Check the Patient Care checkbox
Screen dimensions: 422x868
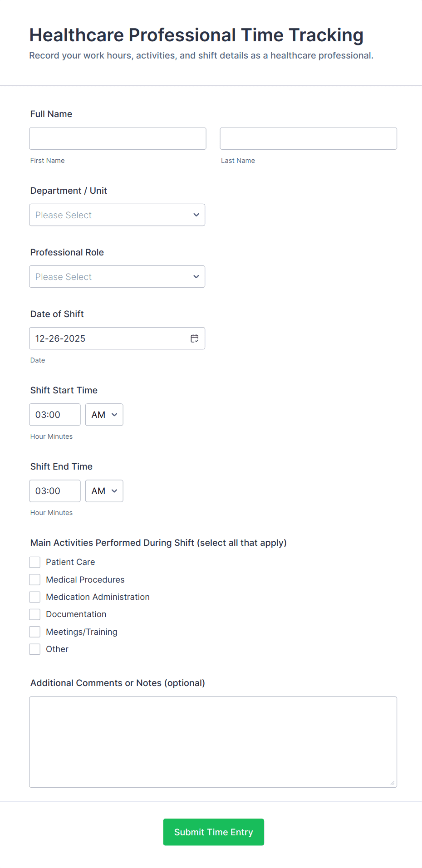(x=34, y=562)
